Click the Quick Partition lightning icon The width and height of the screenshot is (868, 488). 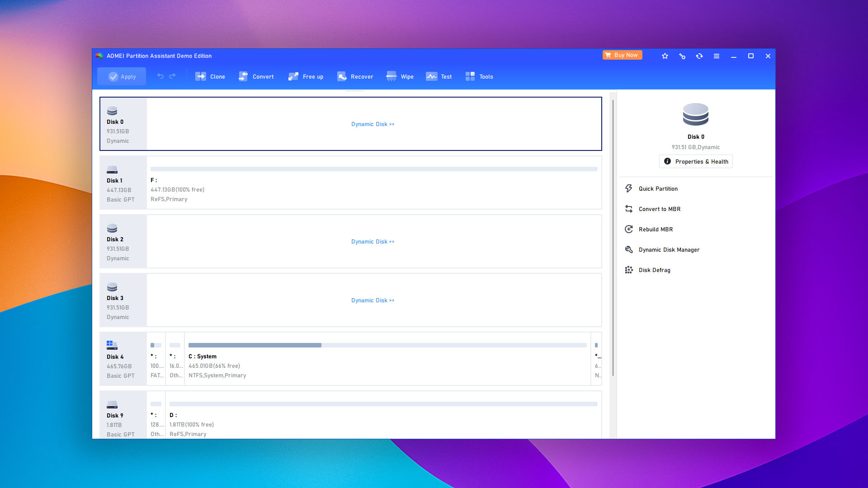click(629, 188)
